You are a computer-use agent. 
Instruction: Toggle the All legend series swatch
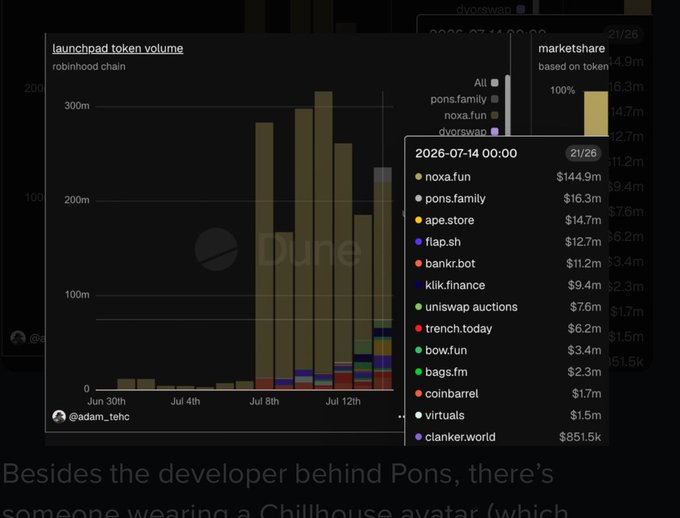pos(494,83)
